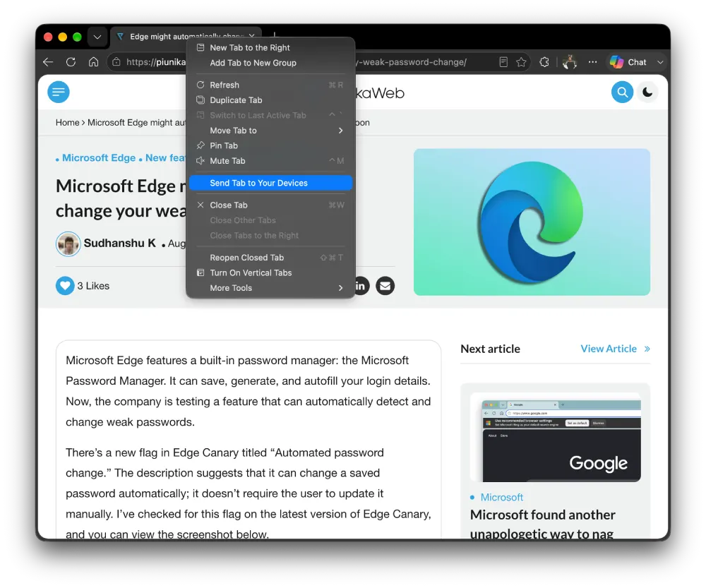Open author Sudhanshu K link
Image resolution: width=706 pixels, height=588 pixels.
point(120,243)
